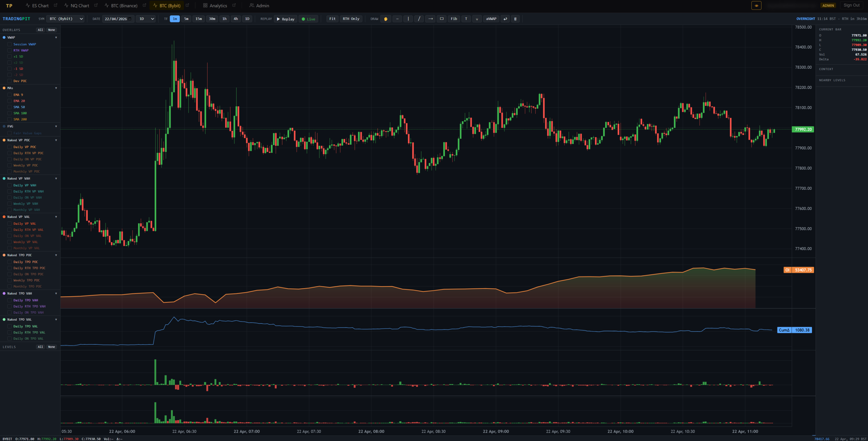Click the date input field 22/04/2026
This screenshot has height=441, width=868.
click(x=118, y=19)
